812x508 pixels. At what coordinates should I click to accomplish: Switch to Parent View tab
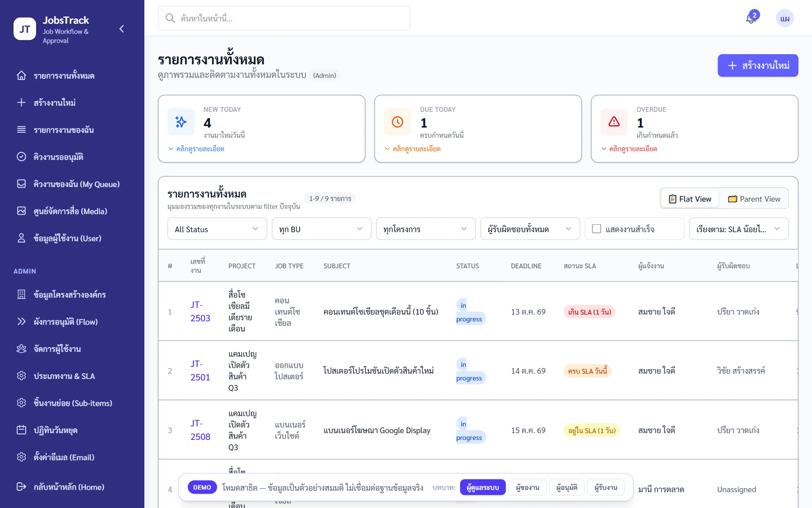[754, 199]
